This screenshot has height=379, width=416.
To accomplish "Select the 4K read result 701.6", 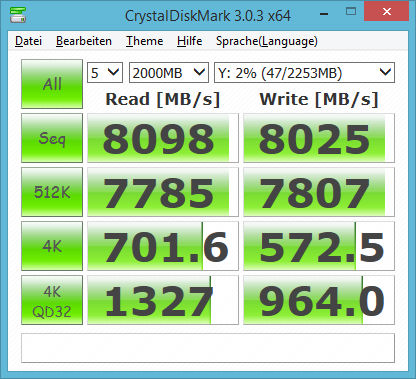I will (x=163, y=246).
